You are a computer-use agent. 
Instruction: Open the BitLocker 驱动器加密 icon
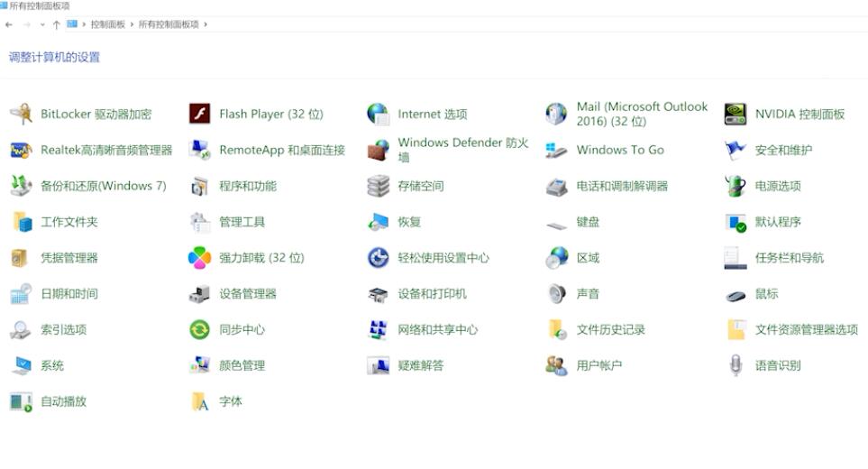21,114
